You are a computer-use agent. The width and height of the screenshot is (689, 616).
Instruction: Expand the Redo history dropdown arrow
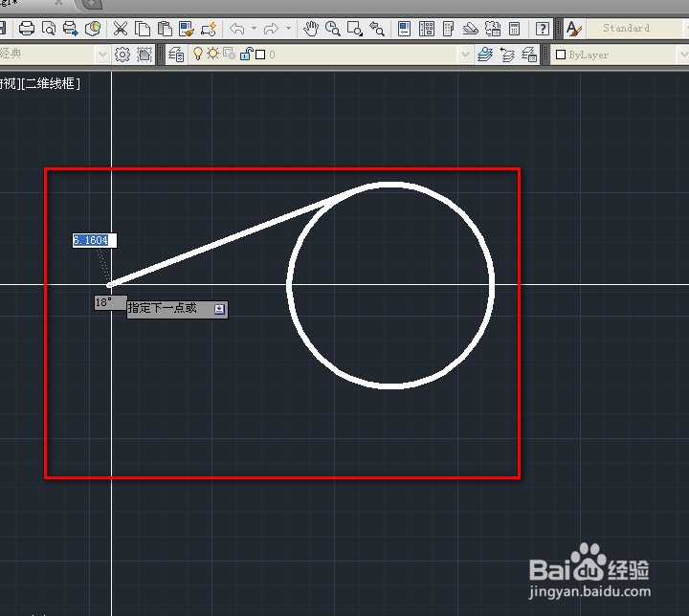pyautogui.click(x=288, y=29)
